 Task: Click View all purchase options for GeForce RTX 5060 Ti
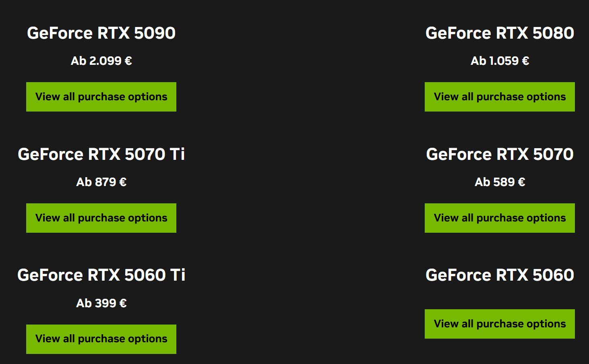click(101, 339)
